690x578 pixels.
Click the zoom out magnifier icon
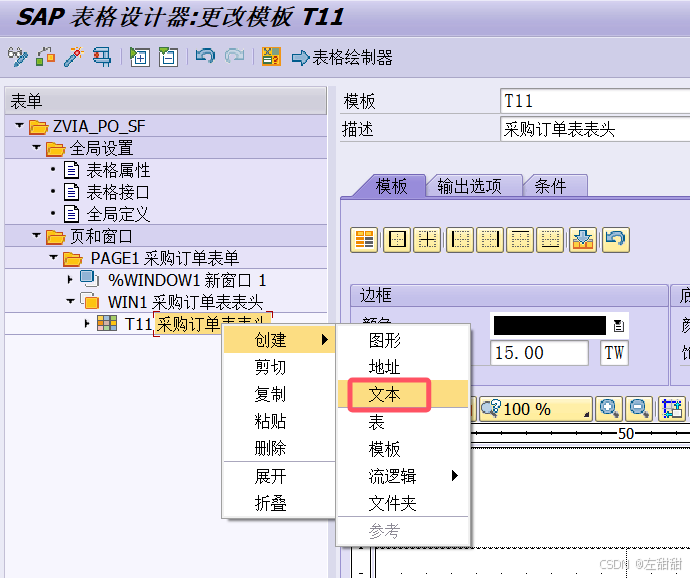(639, 409)
